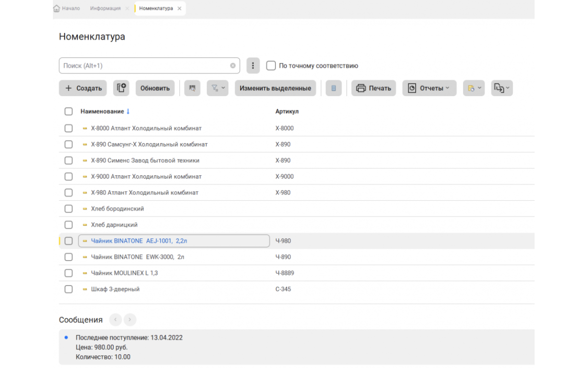Screen dimensions: 588x368
Task: Click the barcode scan icon in toolbar
Action: coord(192,88)
